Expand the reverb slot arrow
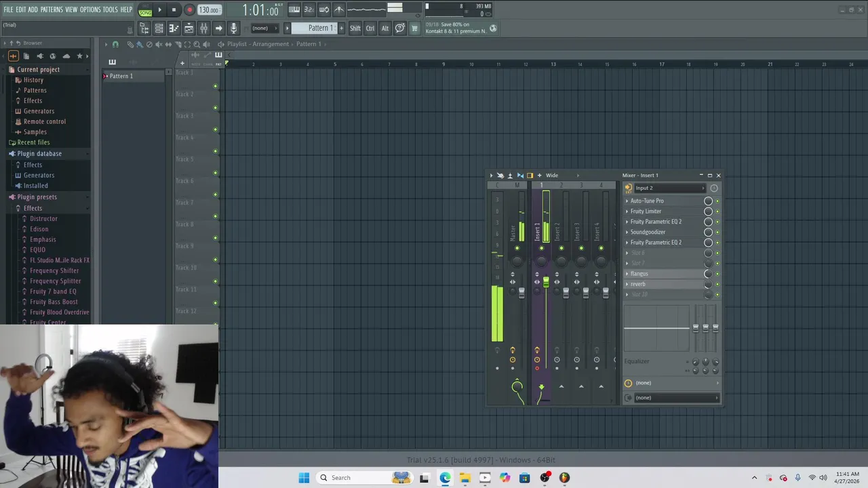868x488 pixels. 627,285
